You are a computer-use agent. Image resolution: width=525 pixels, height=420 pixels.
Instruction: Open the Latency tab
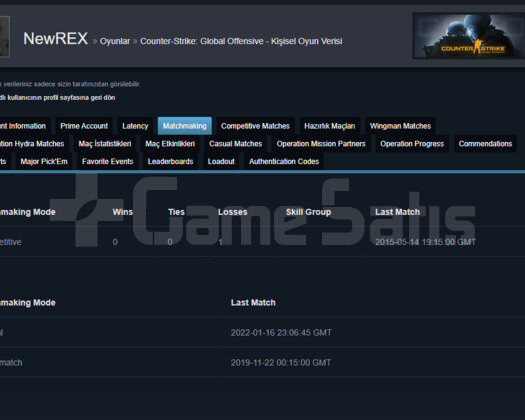pyautogui.click(x=135, y=126)
